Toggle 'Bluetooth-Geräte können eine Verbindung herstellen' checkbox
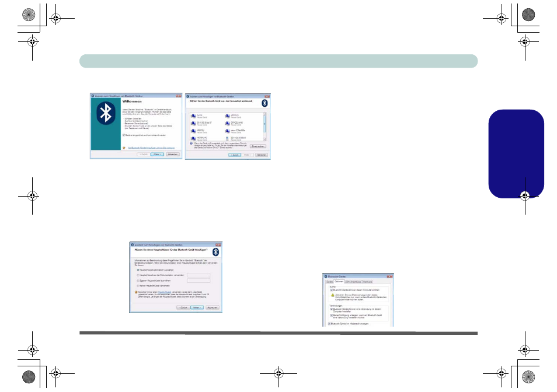 [332, 309]
